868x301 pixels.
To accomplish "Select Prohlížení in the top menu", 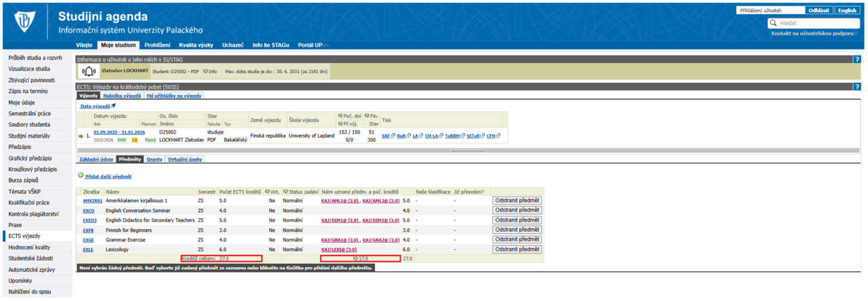I will (157, 45).
